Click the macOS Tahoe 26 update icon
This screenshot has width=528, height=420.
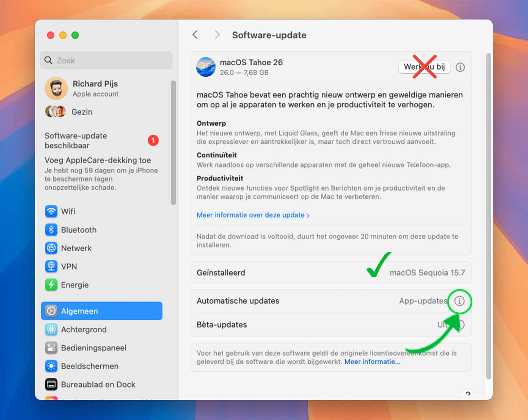206,67
